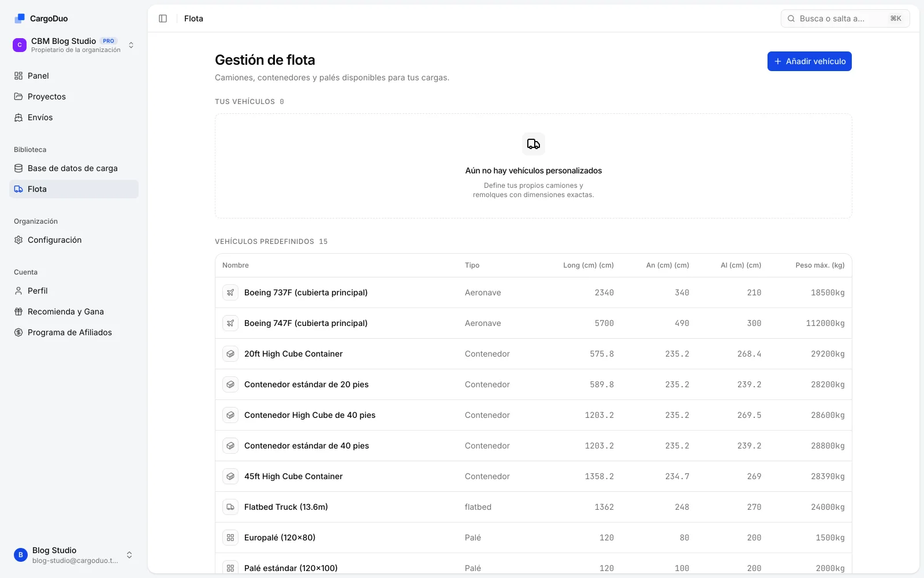Open the Blog Studio account menu chevron
The image size is (924, 578).
point(129,555)
